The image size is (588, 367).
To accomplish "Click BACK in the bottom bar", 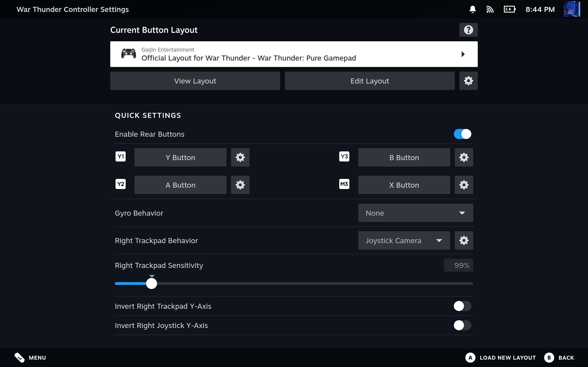I will click(559, 358).
